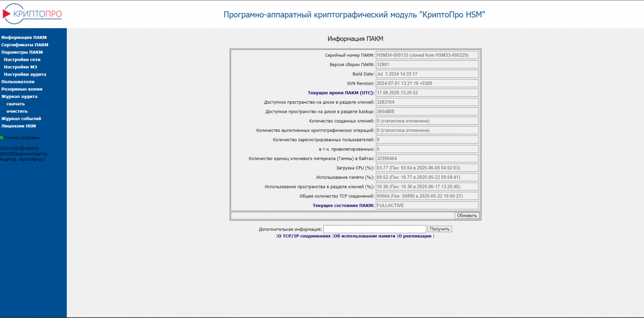Click скачать under Журнал аудита
The image size is (644, 318).
click(15, 104)
